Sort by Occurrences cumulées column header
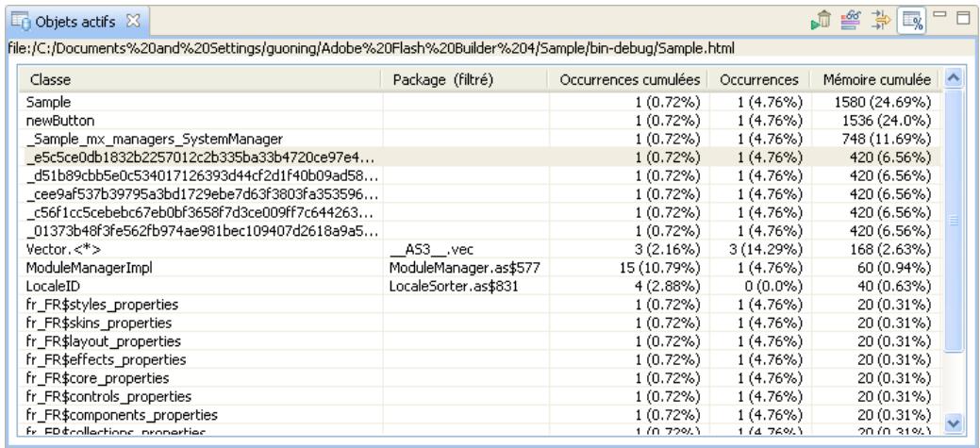The image size is (980, 448). [629, 80]
